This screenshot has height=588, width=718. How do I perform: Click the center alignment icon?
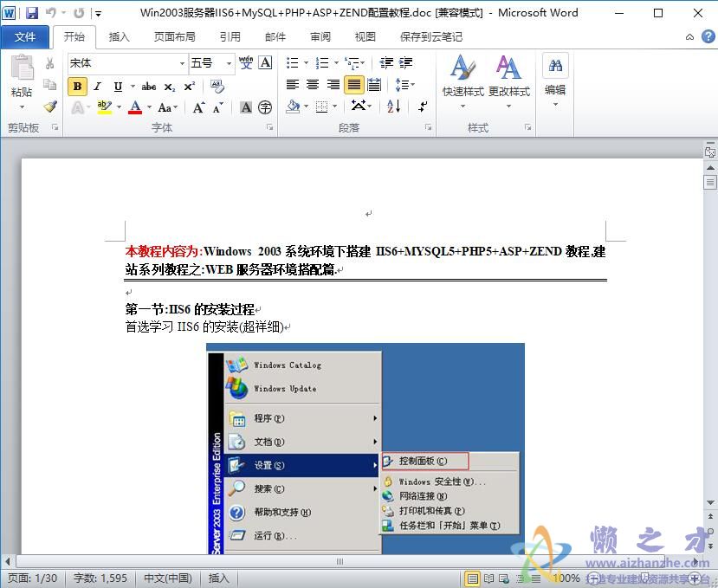[x=313, y=83]
